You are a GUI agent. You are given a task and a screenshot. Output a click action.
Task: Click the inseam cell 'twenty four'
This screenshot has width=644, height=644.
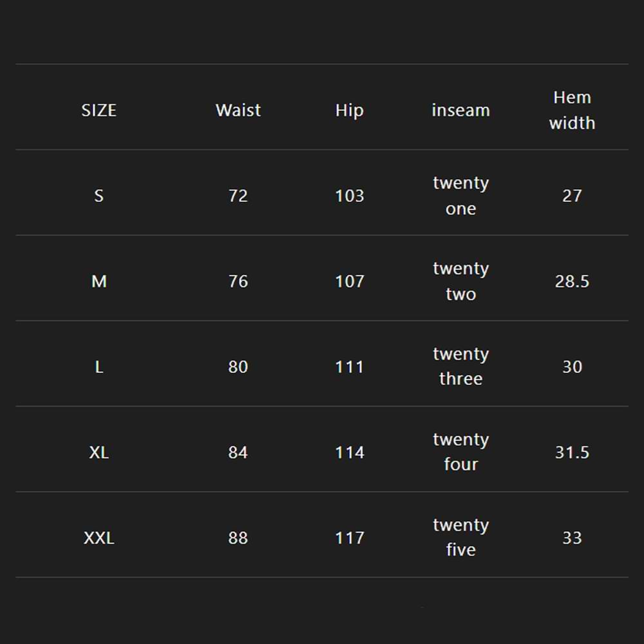pos(460,452)
